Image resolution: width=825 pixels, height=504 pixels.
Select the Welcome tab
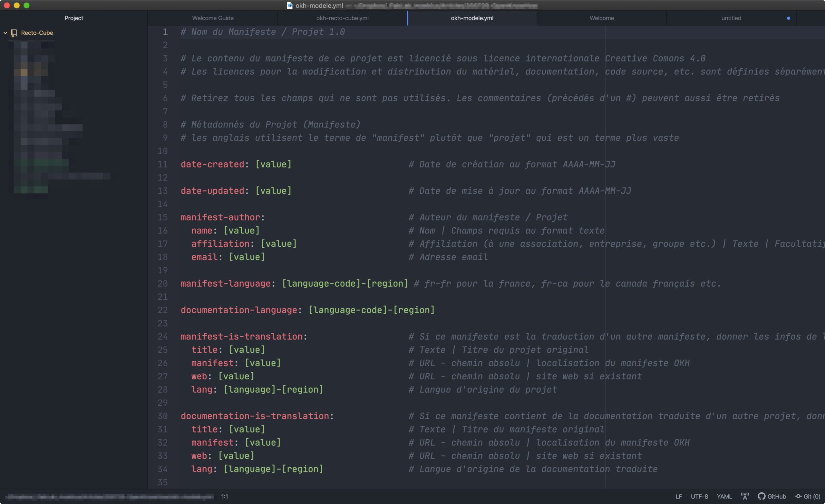[x=601, y=18]
